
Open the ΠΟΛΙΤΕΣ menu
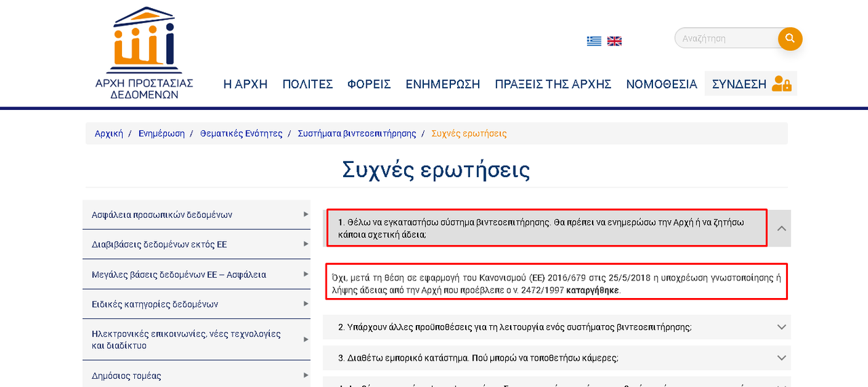(x=308, y=84)
